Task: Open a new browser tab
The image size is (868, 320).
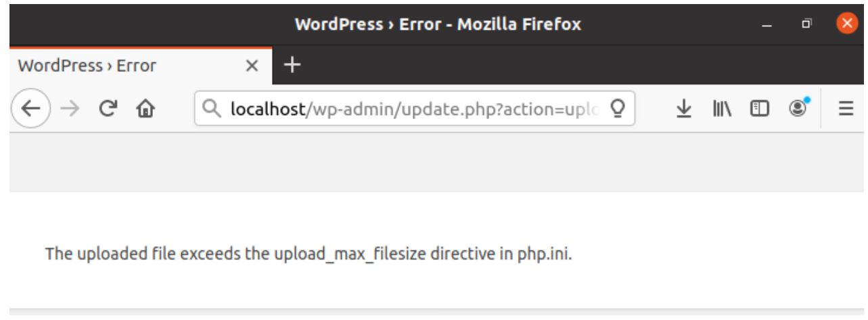Action: (x=292, y=65)
